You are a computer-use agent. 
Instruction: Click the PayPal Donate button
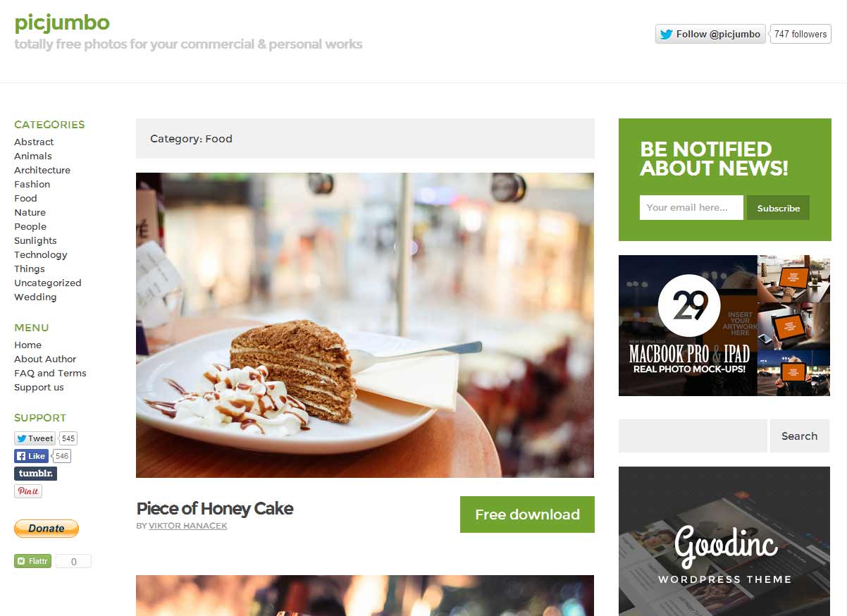pos(47,529)
